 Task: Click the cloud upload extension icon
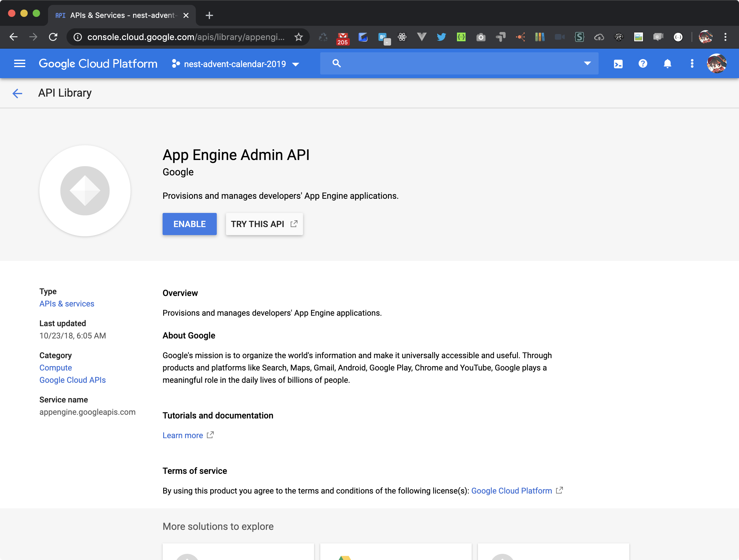click(x=599, y=37)
